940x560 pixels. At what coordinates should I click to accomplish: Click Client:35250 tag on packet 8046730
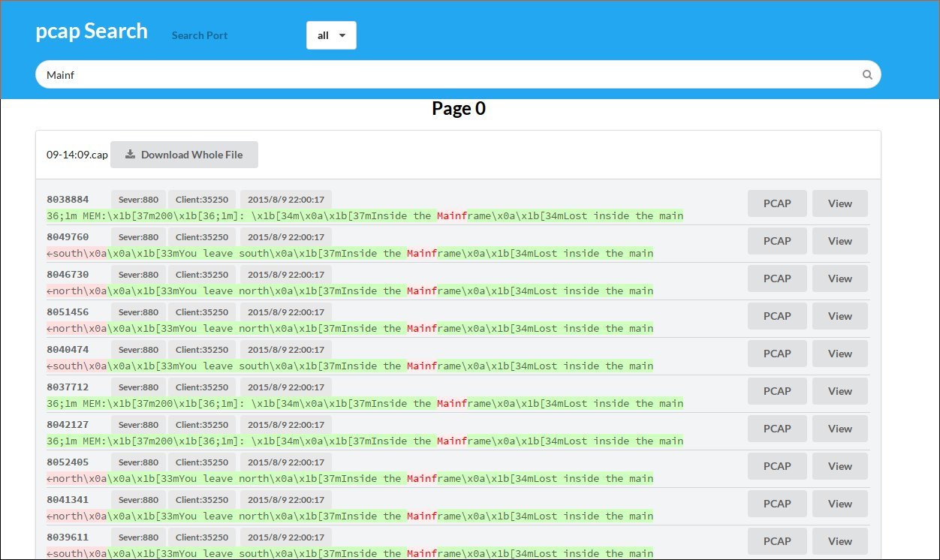[202, 275]
